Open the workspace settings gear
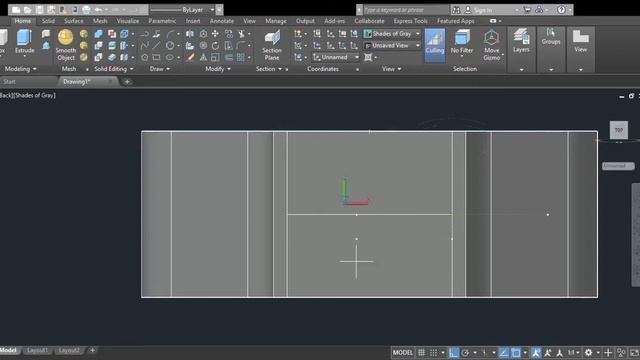This screenshot has width=640, height=360. 588,352
